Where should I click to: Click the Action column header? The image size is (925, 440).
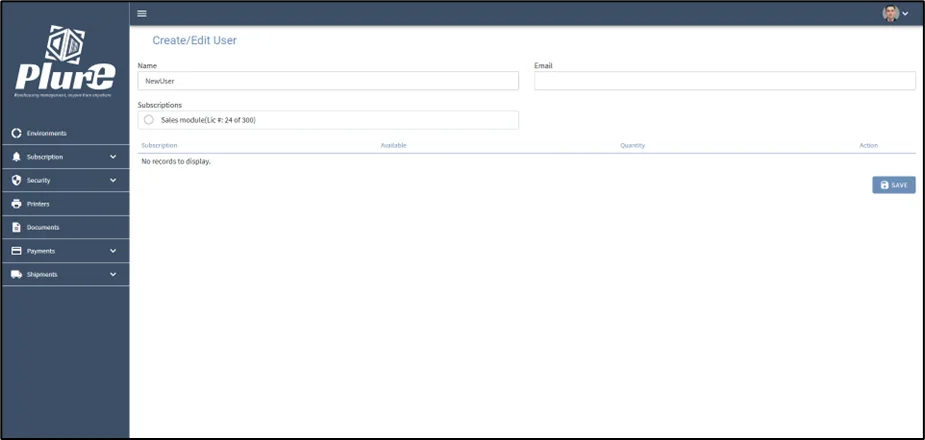868,145
